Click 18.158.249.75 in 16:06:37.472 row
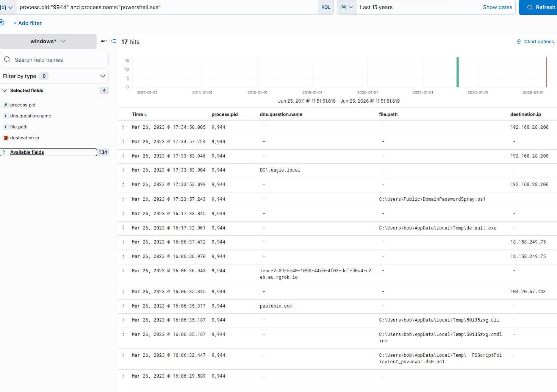This screenshot has width=557, height=392. [x=528, y=242]
